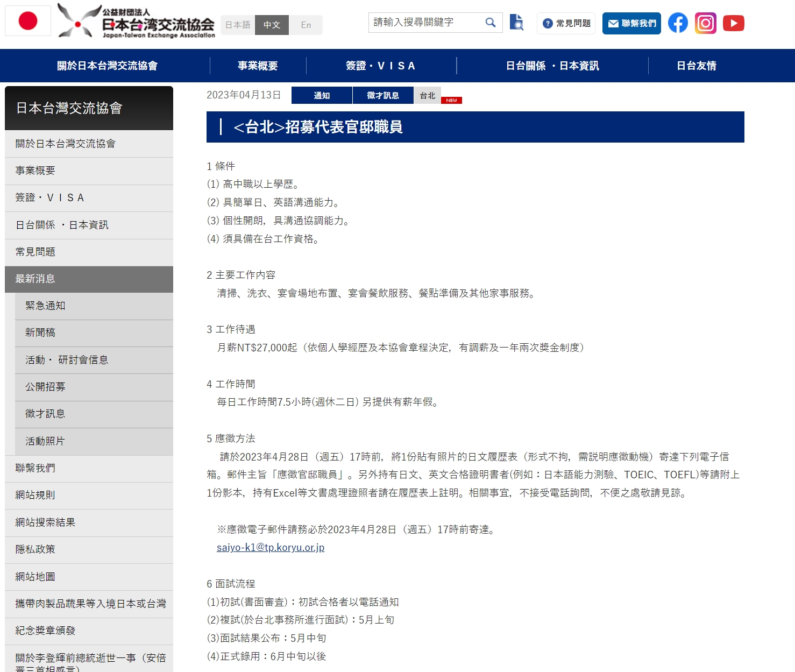
Task: Open sidebar link 網站搜索結果
Action: 89,523
